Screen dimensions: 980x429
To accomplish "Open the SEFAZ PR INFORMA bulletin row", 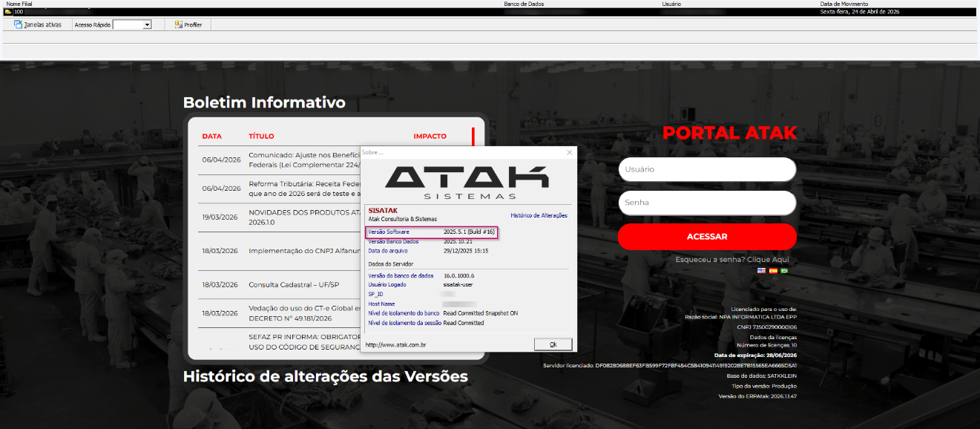I will 280,341.
